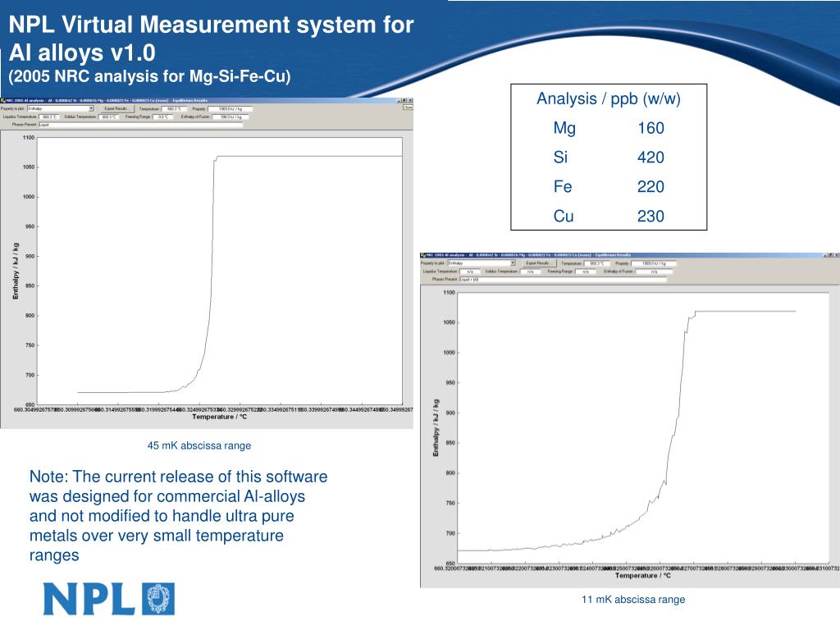
Task: Click the Si value 420 in analysis table
Action: [x=651, y=157]
